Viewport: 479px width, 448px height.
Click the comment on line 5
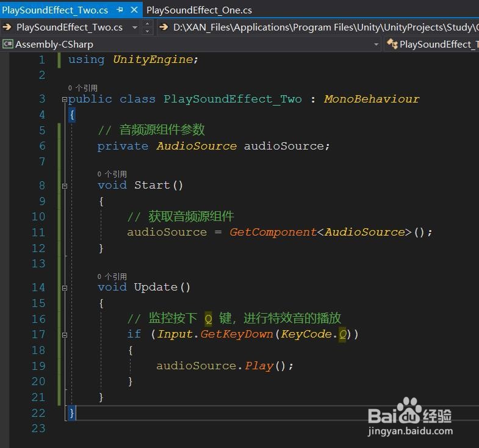(151, 130)
